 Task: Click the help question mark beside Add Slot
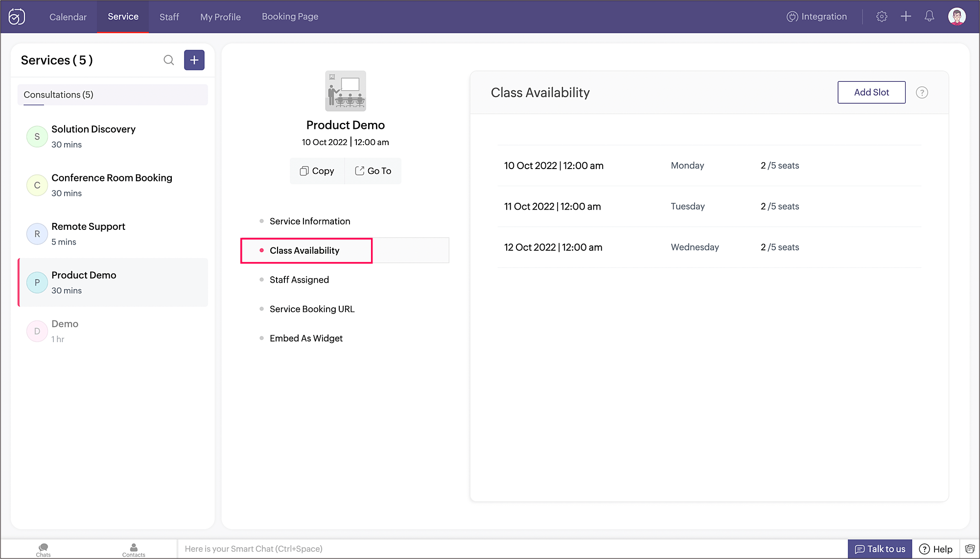click(922, 93)
